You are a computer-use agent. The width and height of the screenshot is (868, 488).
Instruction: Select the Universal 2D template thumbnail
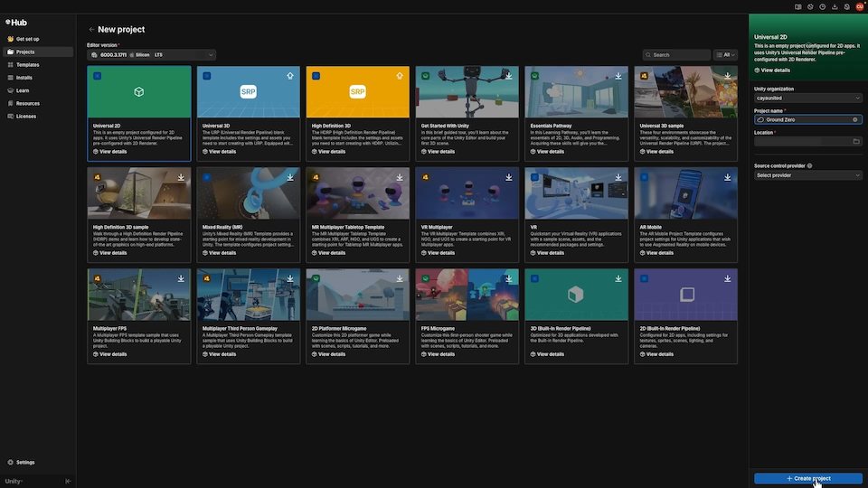click(x=139, y=92)
